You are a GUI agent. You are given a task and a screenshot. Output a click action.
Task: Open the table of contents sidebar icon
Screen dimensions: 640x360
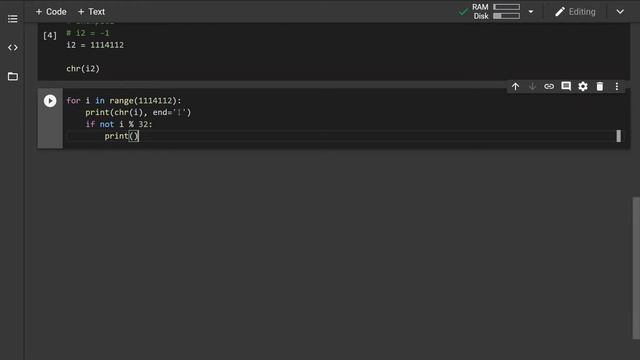point(13,19)
